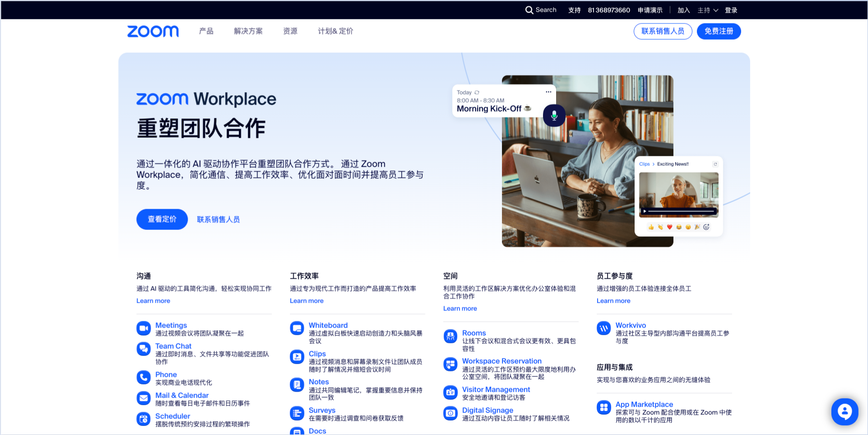Click the Phone handset icon
868x435 pixels.
click(144, 378)
